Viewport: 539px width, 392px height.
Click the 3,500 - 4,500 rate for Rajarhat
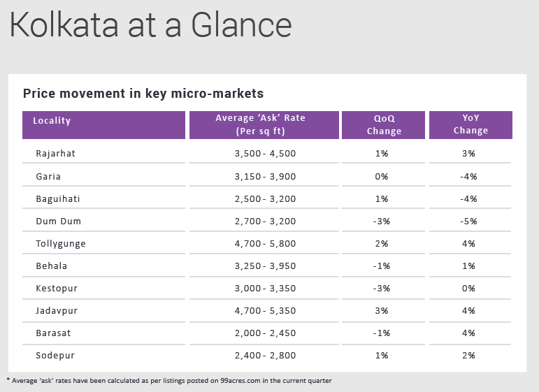point(265,154)
